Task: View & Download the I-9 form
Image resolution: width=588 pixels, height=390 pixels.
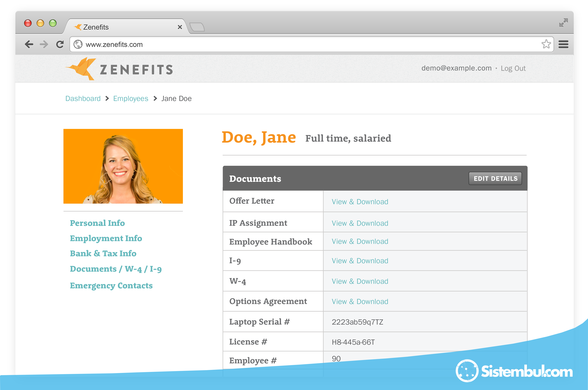Action: coord(360,261)
